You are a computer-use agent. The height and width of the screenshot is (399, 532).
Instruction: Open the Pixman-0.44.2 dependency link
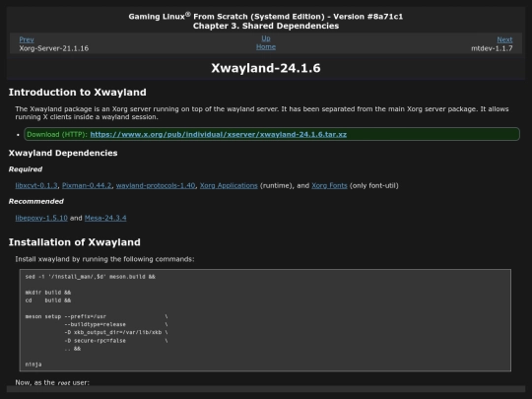click(87, 185)
